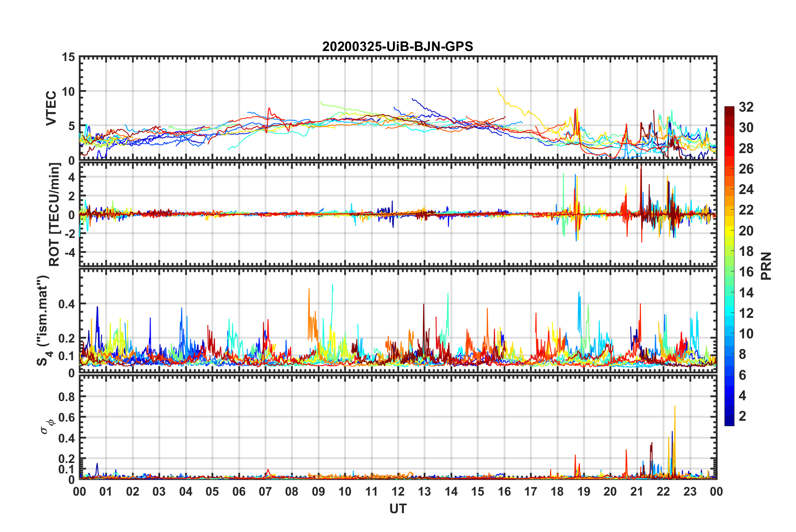Click the -4 tick on the ROT axis
The width and height of the screenshot is (796, 532).
click(x=70, y=253)
